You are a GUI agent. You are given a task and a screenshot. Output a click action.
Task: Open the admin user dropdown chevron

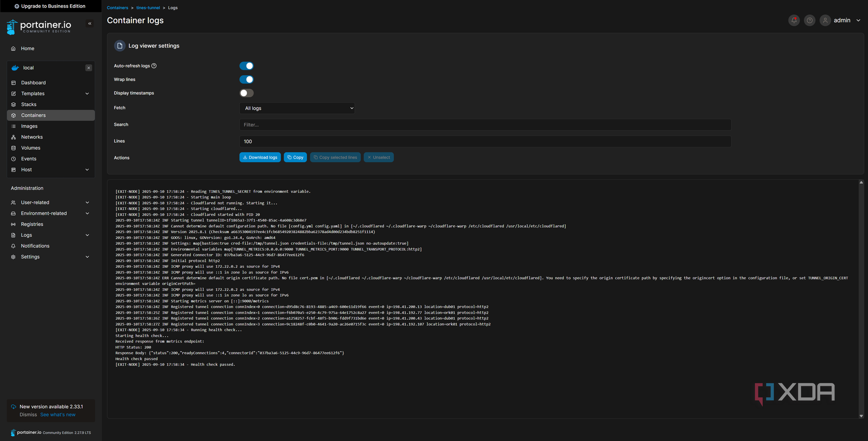tap(859, 21)
